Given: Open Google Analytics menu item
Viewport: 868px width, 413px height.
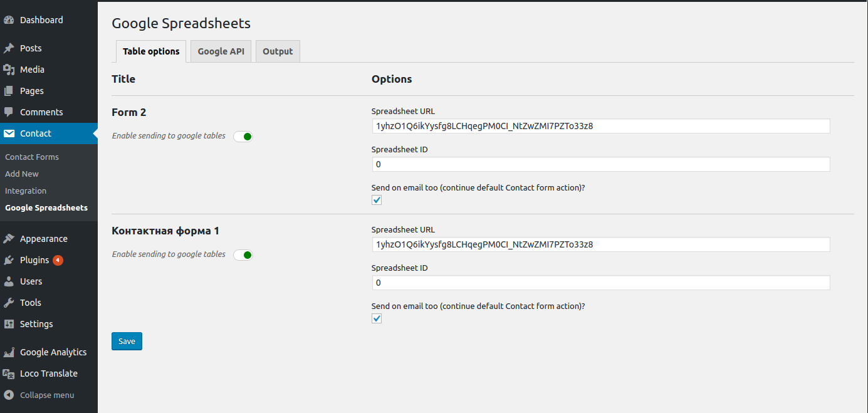Looking at the screenshot, I should (x=49, y=352).
